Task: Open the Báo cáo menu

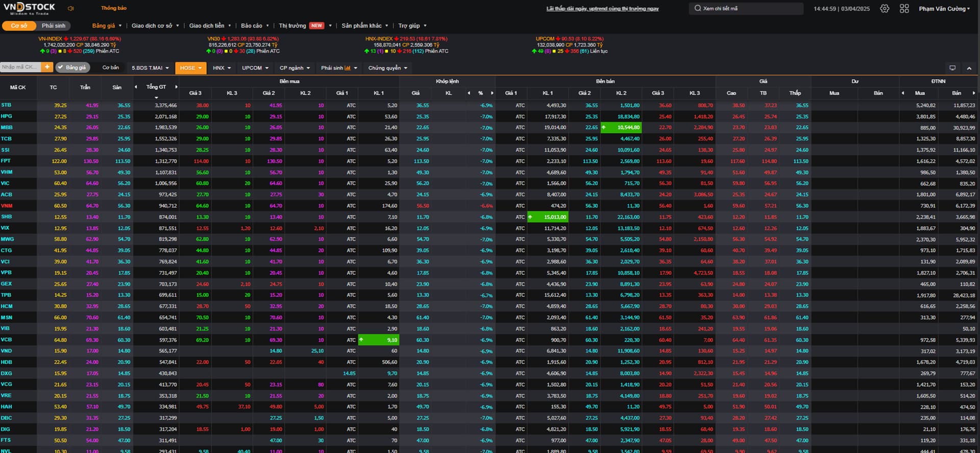Action: pyautogui.click(x=254, y=26)
